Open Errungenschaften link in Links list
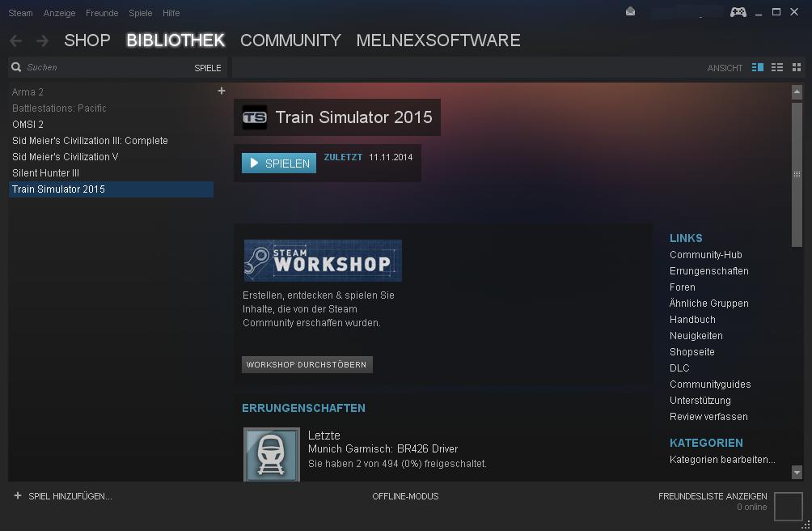812x531 pixels. pyautogui.click(x=709, y=271)
